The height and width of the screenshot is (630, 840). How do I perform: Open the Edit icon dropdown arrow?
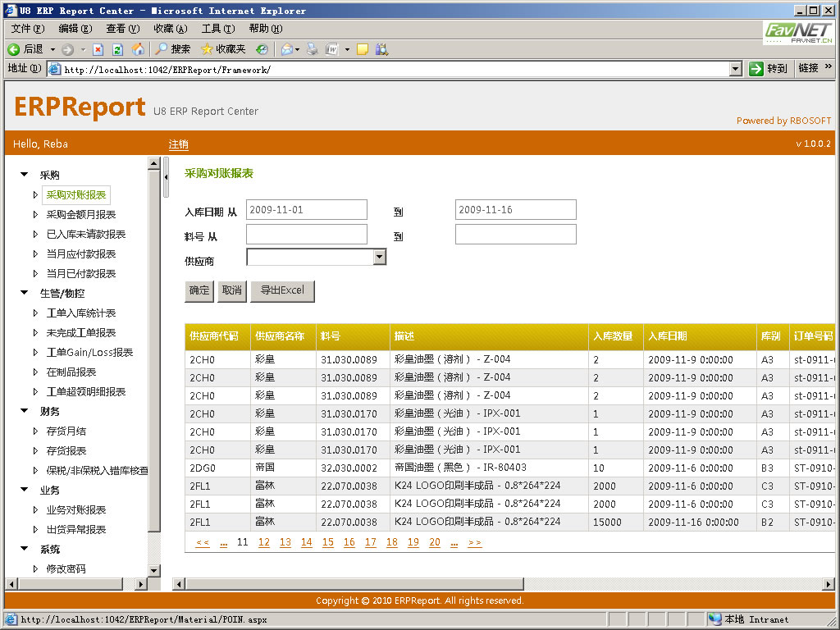[347, 50]
